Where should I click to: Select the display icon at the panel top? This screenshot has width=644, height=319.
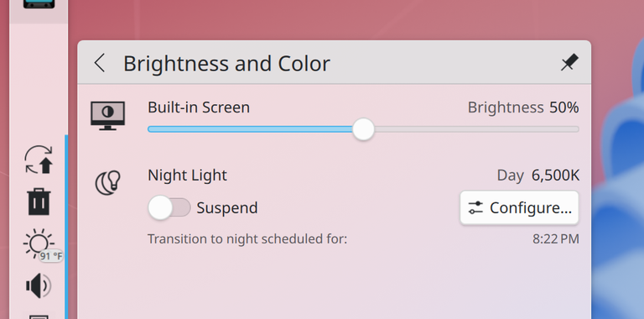point(39,4)
